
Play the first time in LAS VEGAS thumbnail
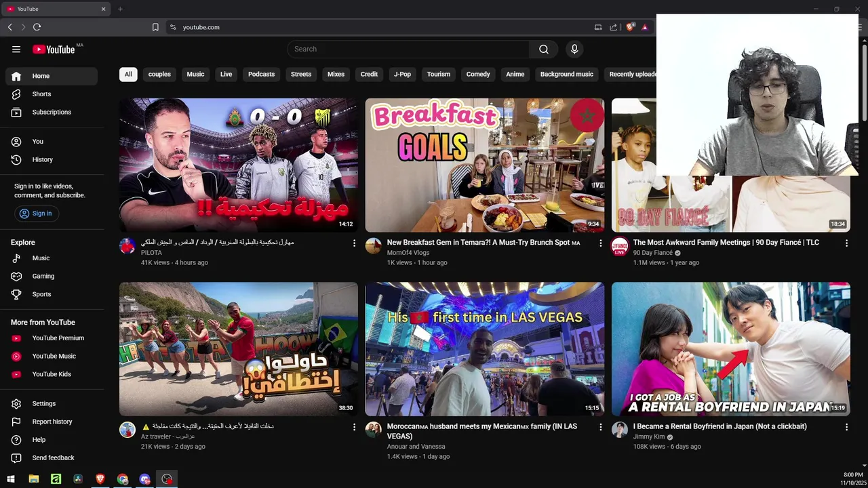[485, 349]
